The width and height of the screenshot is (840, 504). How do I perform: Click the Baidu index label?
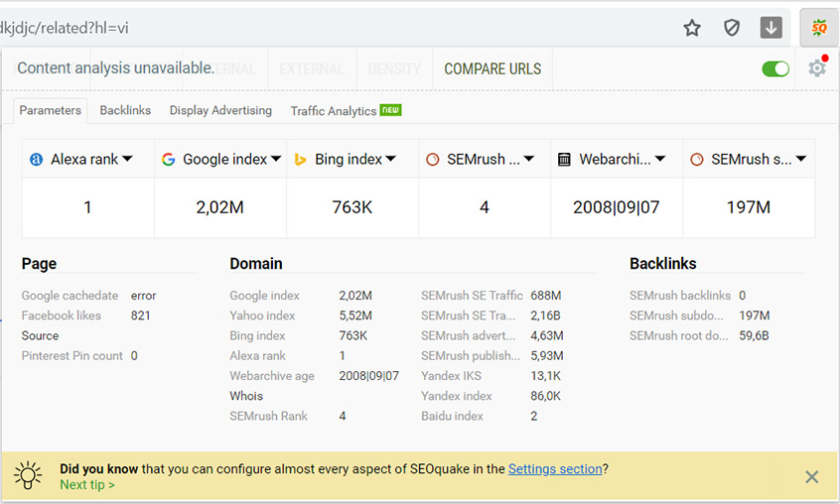(x=452, y=417)
